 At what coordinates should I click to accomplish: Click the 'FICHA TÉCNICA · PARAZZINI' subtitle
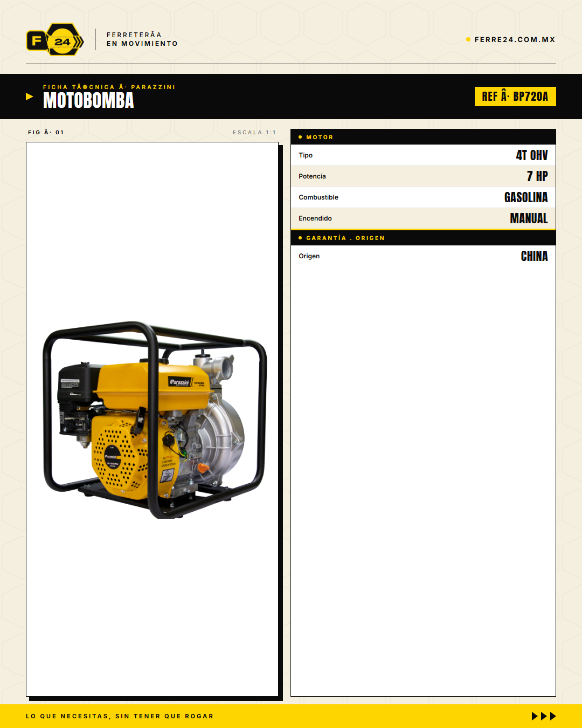coord(109,87)
